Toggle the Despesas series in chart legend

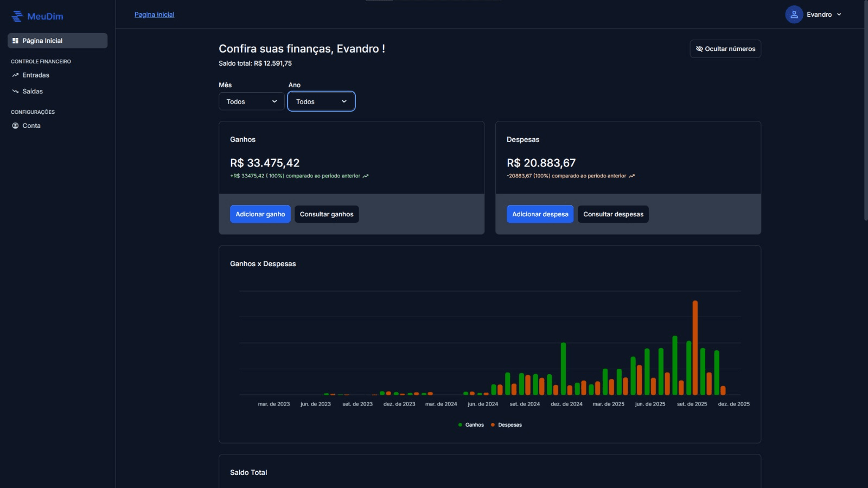[x=506, y=425]
